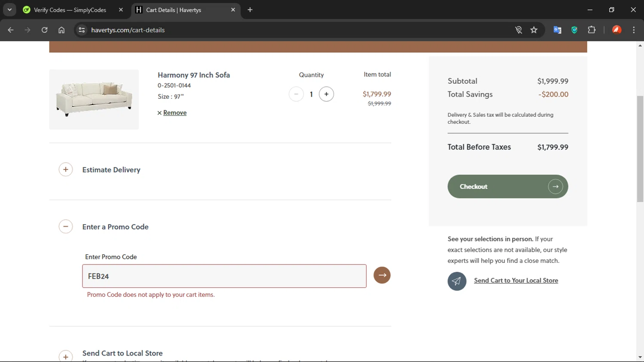The image size is (644, 362).
Task: Open the green shield extension
Action: click(x=574, y=30)
